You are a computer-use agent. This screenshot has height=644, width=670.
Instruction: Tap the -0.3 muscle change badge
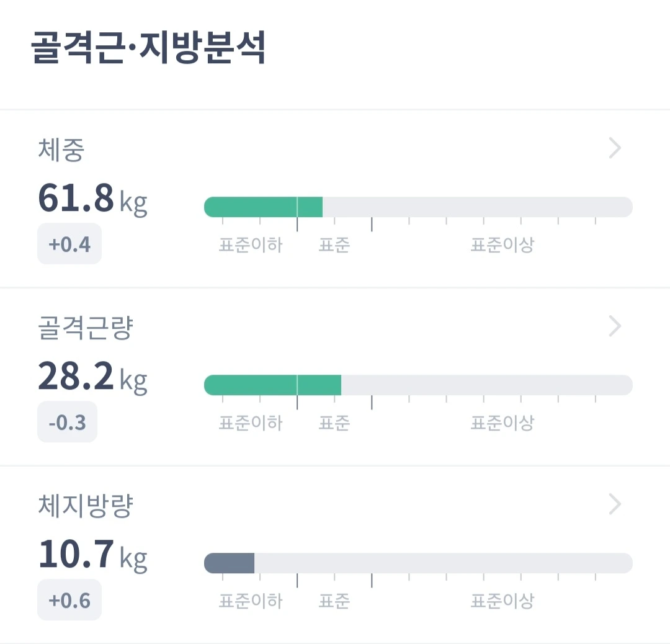(x=68, y=422)
